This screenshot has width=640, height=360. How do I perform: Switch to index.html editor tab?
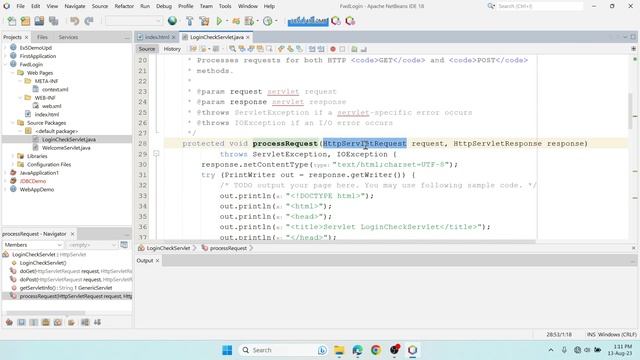pyautogui.click(x=157, y=37)
